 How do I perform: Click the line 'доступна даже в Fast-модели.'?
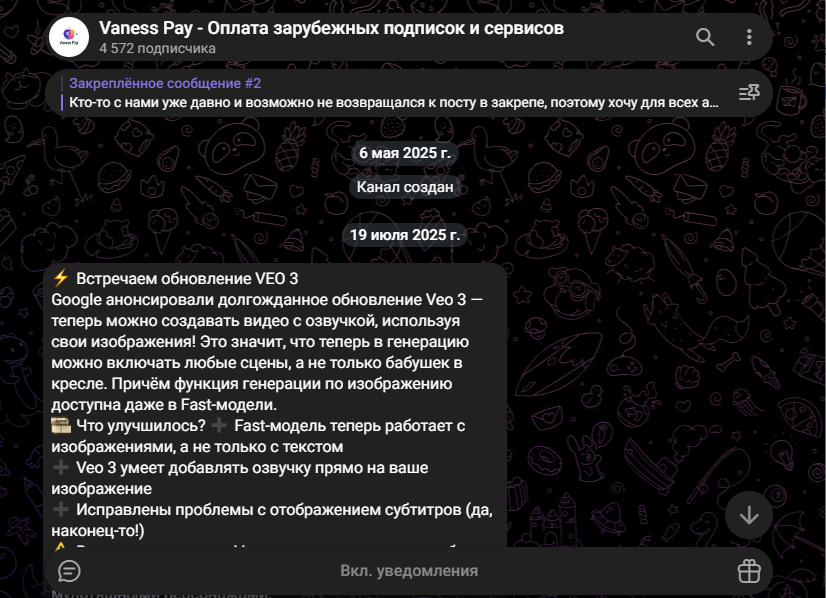164,405
